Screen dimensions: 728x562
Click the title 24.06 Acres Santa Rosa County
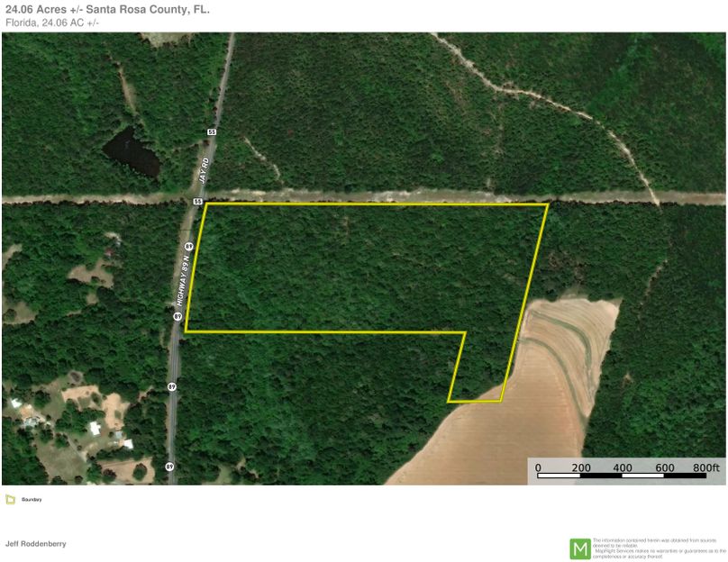pyautogui.click(x=108, y=9)
